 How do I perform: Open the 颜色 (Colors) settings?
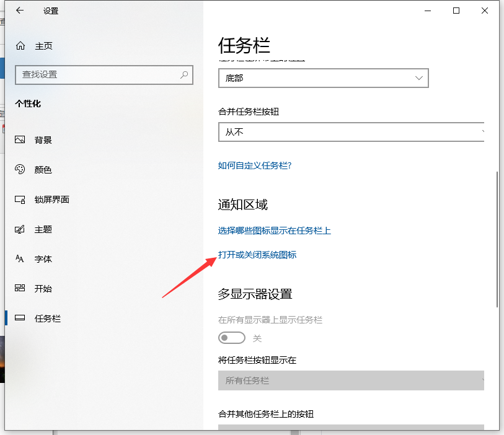click(43, 170)
